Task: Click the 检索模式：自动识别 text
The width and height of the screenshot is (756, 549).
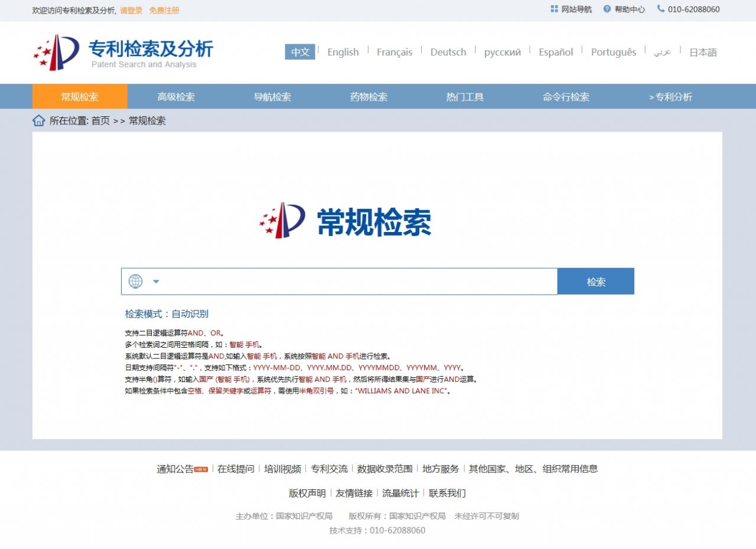Action: pyautogui.click(x=167, y=313)
